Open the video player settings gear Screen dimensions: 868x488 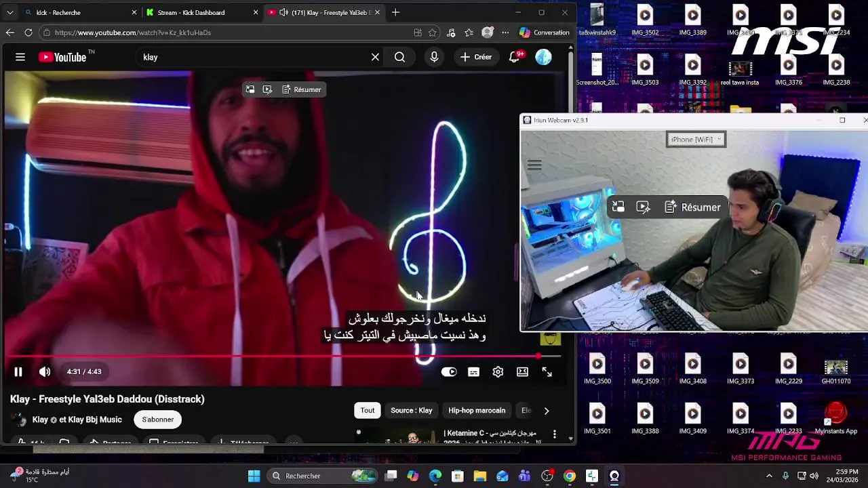click(x=498, y=371)
